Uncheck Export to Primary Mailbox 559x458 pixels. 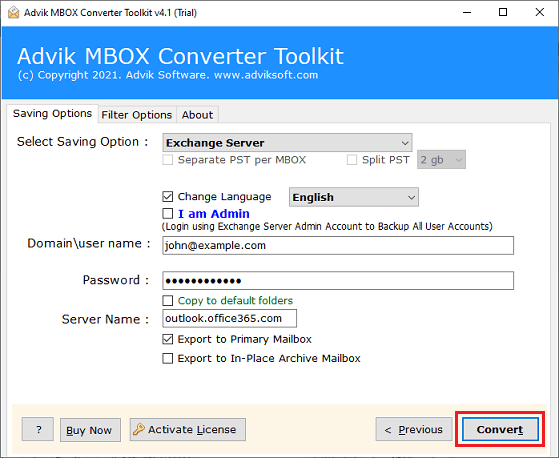(x=168, y=339)
